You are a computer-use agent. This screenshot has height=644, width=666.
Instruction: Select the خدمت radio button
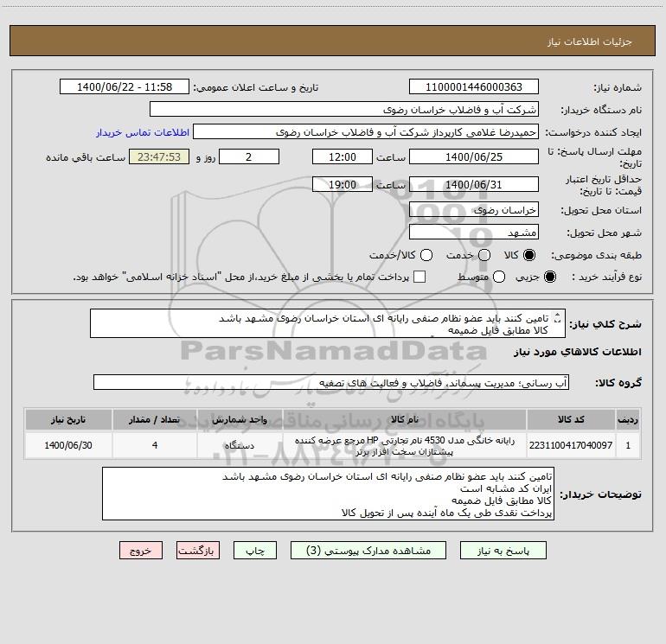point(484,255)
